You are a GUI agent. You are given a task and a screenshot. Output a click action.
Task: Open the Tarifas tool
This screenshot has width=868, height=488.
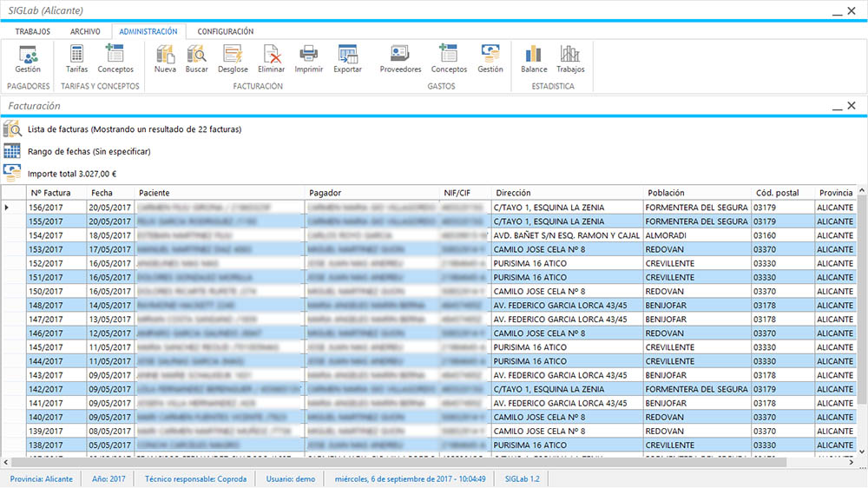[76, 59]
